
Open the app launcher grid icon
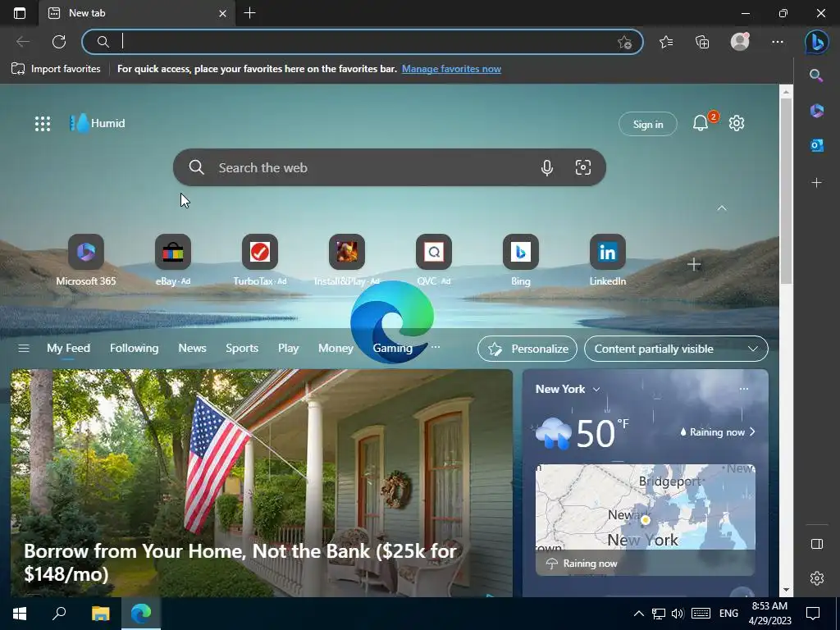(x=43, y=124)
